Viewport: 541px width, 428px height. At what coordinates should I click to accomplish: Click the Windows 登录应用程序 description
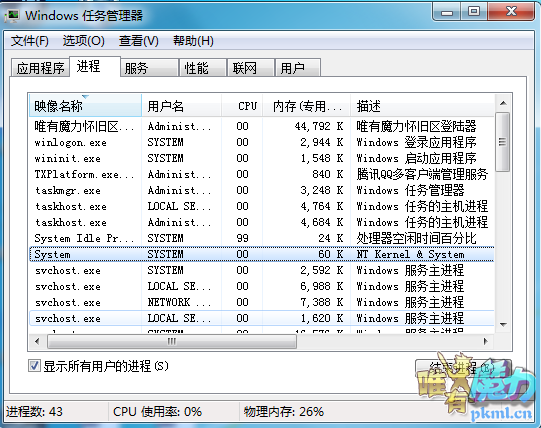coord(416,142)
